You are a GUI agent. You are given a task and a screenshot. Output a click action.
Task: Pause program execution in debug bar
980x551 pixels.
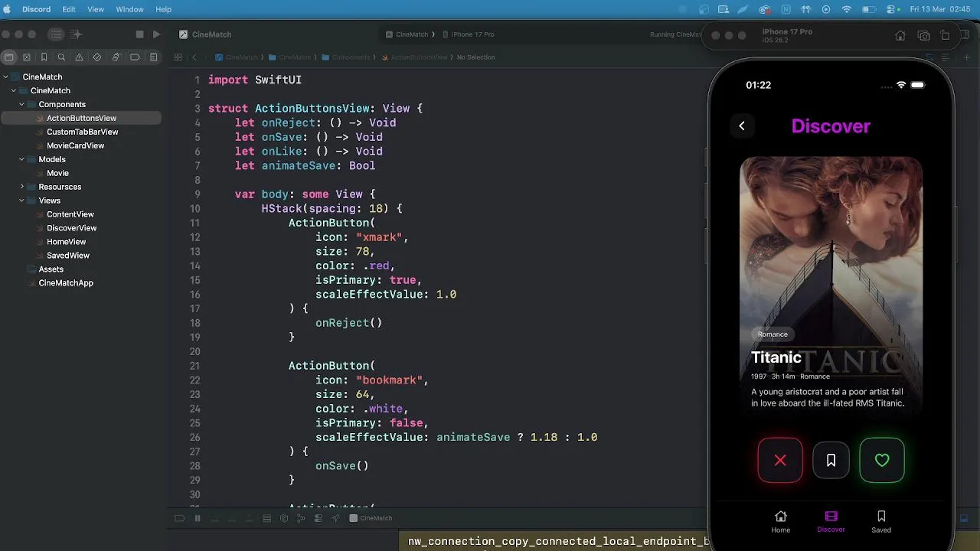coord(198,518)
